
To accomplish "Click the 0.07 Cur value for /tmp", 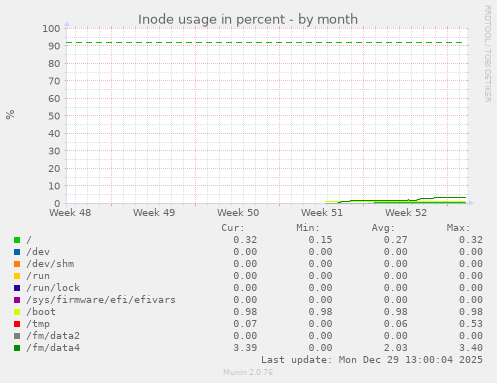I will pyautogui.click(x=245, y=324).
